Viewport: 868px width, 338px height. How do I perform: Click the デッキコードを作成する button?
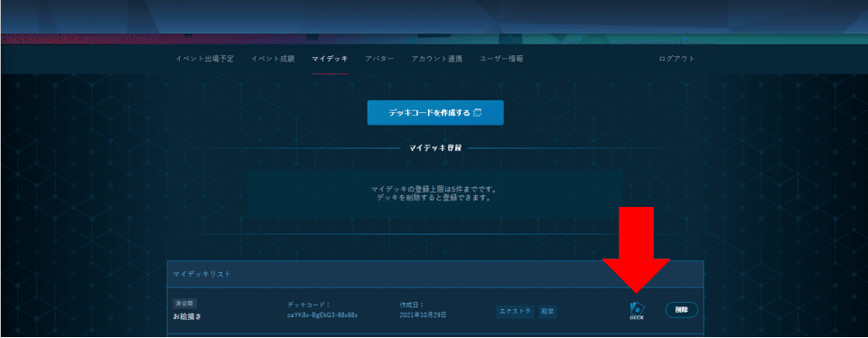(x=435, y=113)
